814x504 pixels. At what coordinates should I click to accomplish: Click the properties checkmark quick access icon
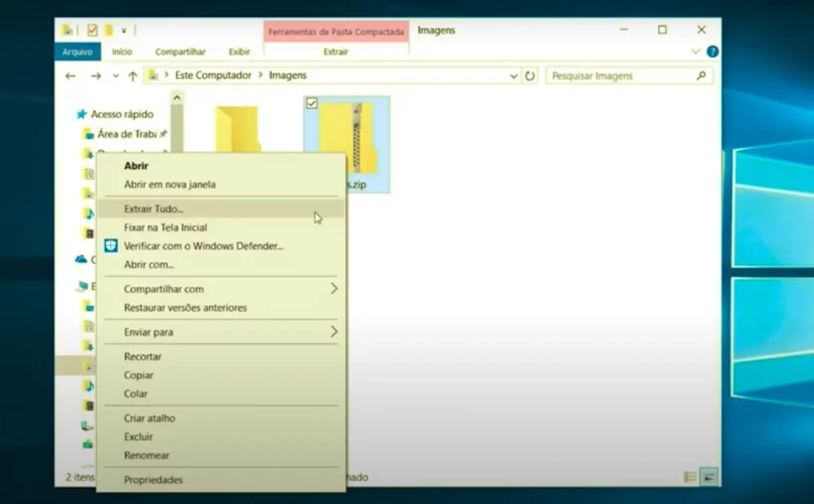coord(92,30)
